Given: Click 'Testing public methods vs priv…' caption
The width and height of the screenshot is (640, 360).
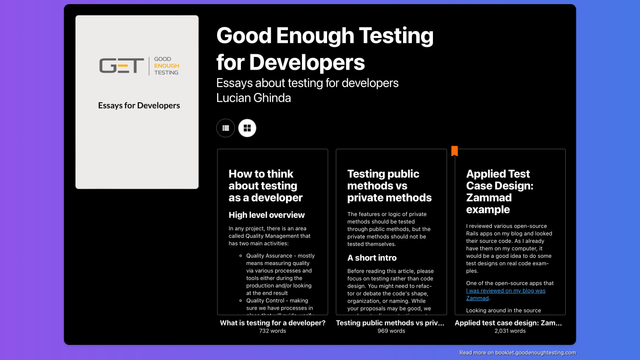Looking at the screenshot, I should click(x=390, y=323).
